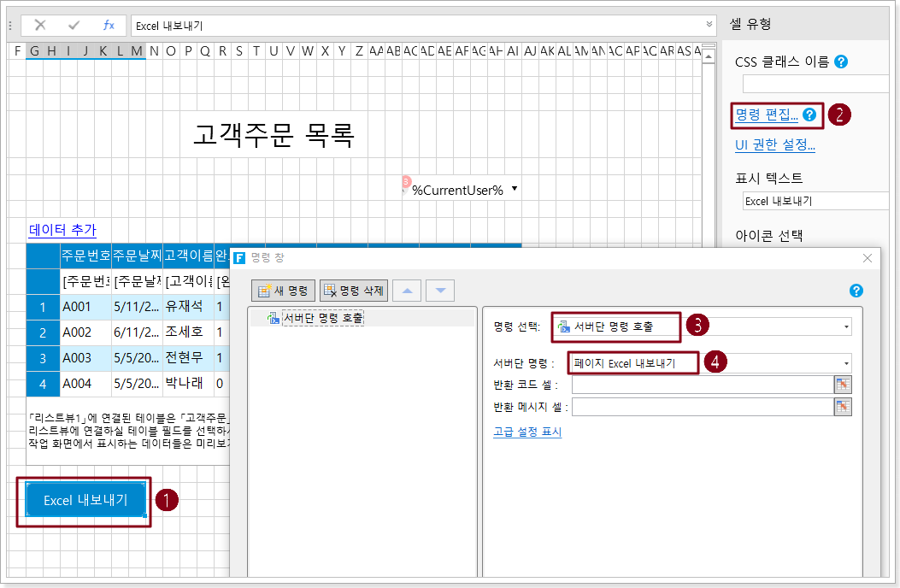Pick cell using 반환 메시지 셀 selector icon
This screenshot has height=588, width=900.
(844, 407)
